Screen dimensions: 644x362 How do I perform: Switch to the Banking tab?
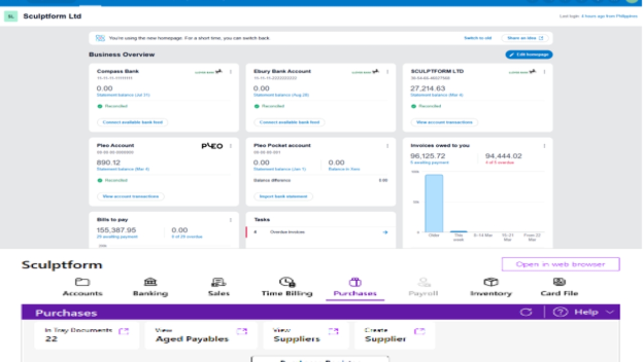(x=150, y=287)
